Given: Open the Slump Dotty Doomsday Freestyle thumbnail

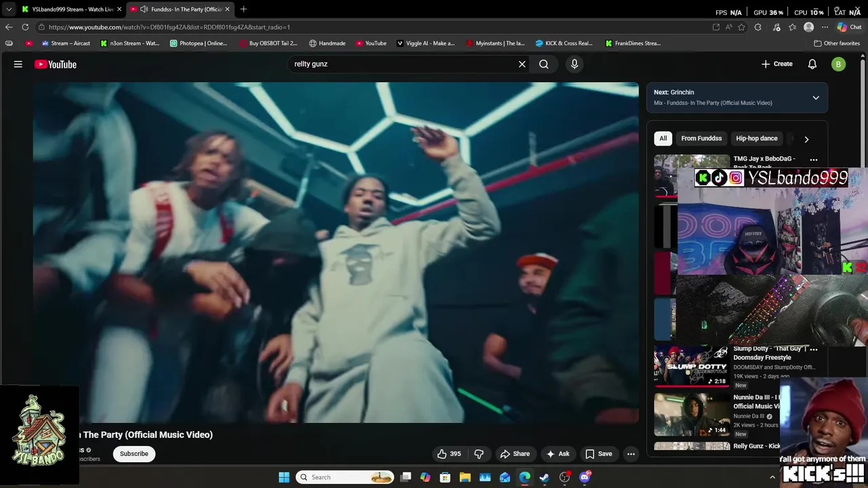Looking at the screenshot, I should [x=692, y=366].
